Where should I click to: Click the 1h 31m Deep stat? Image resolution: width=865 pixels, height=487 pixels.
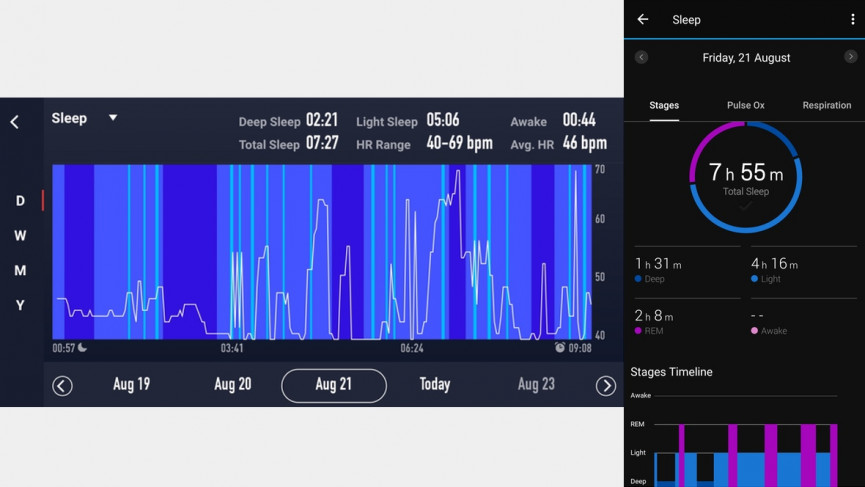point(658,270)
